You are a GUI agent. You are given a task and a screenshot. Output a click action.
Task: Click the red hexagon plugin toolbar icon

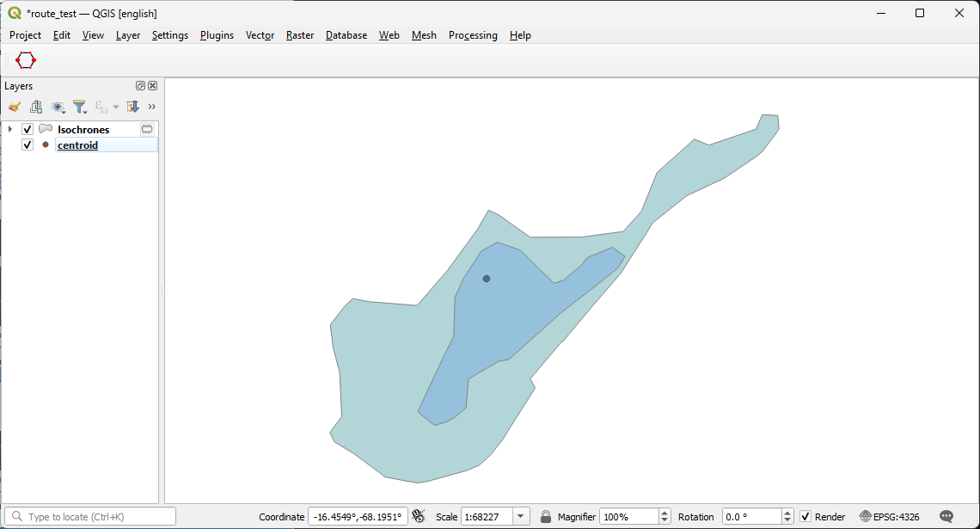26,61
